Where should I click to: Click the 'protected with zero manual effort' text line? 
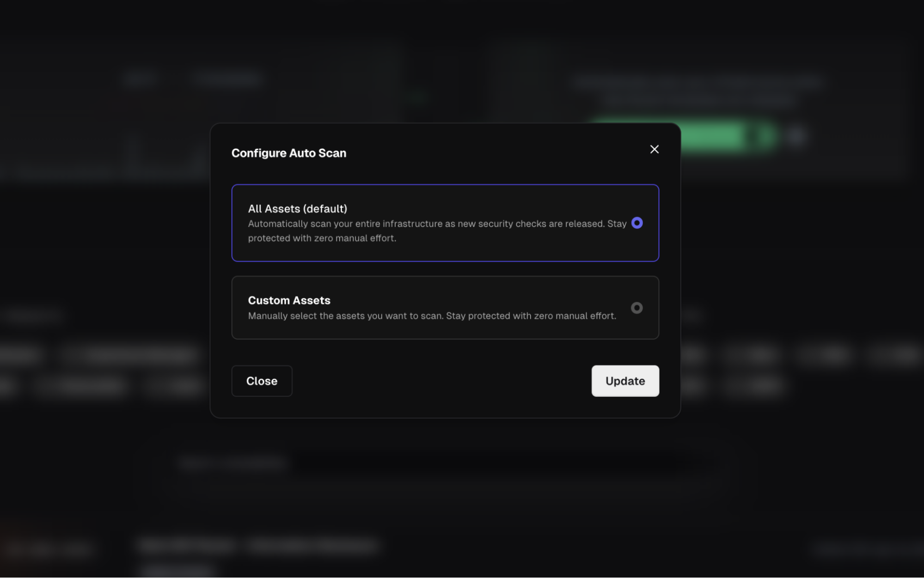[x=322, y=238]
